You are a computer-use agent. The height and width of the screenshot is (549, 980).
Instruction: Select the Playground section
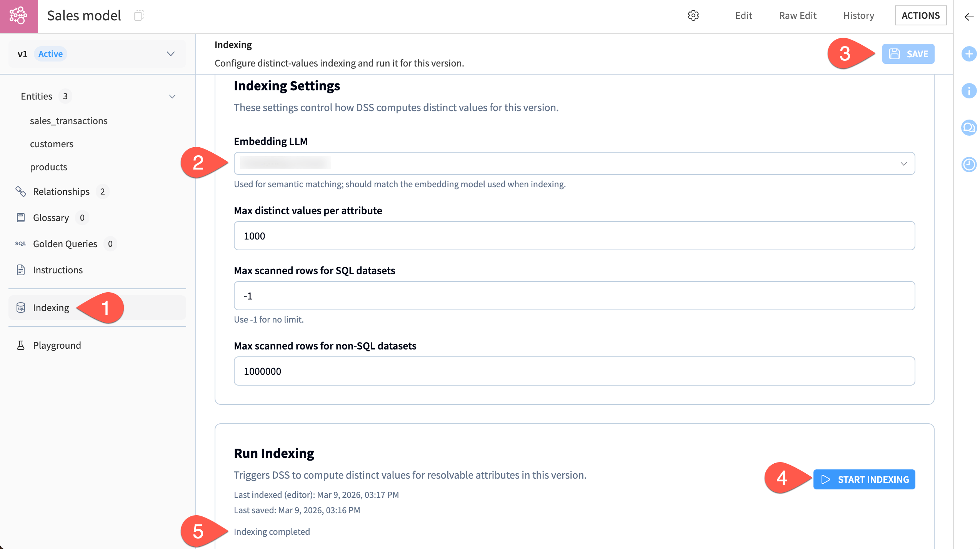point(57,345)
